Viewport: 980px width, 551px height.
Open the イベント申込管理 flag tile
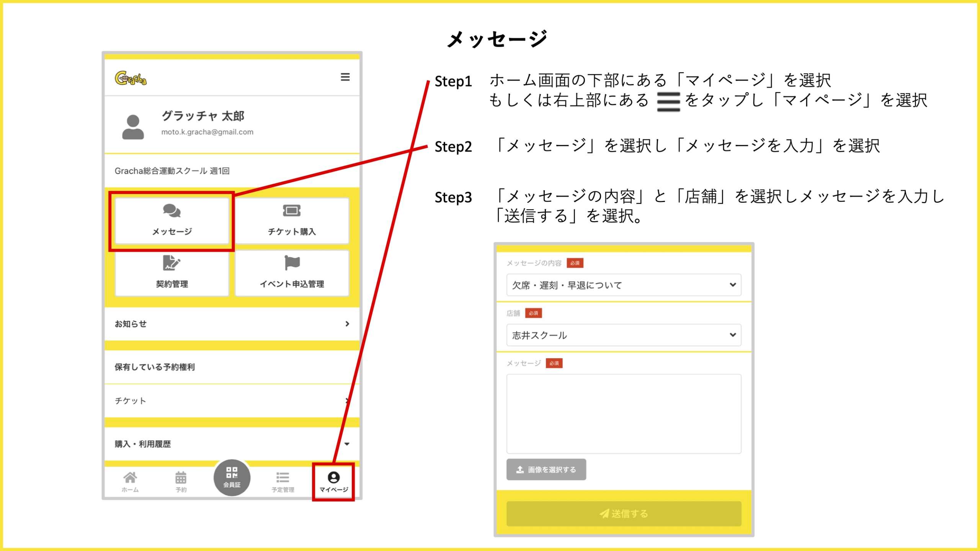click(x=292, y=273)
